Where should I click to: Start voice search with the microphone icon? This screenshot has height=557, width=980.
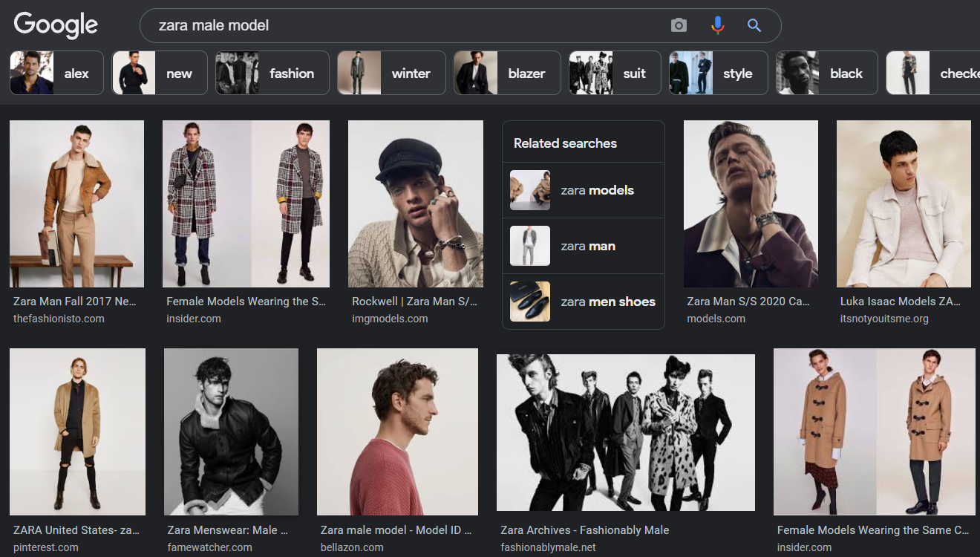click(x=717, y=25)
